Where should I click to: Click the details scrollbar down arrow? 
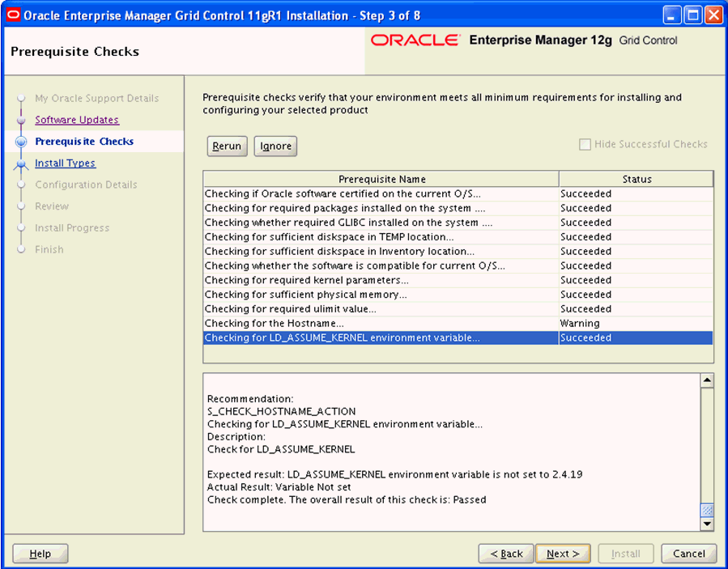pyautogui.click(x=707, y=524)
